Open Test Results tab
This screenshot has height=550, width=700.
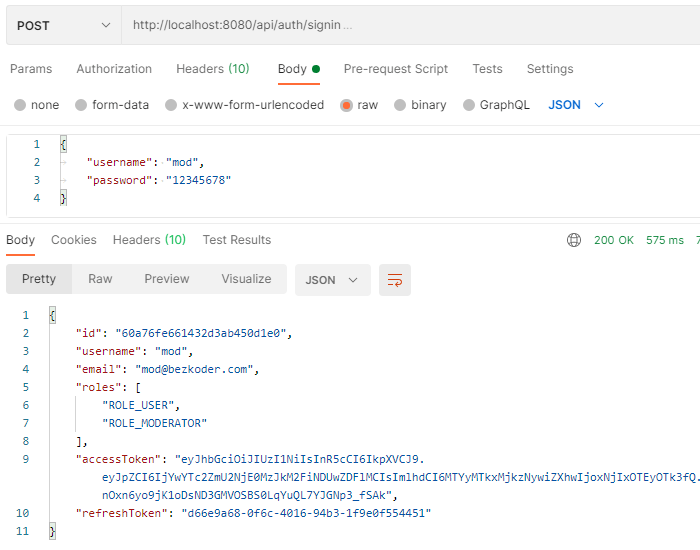[237, 240]
